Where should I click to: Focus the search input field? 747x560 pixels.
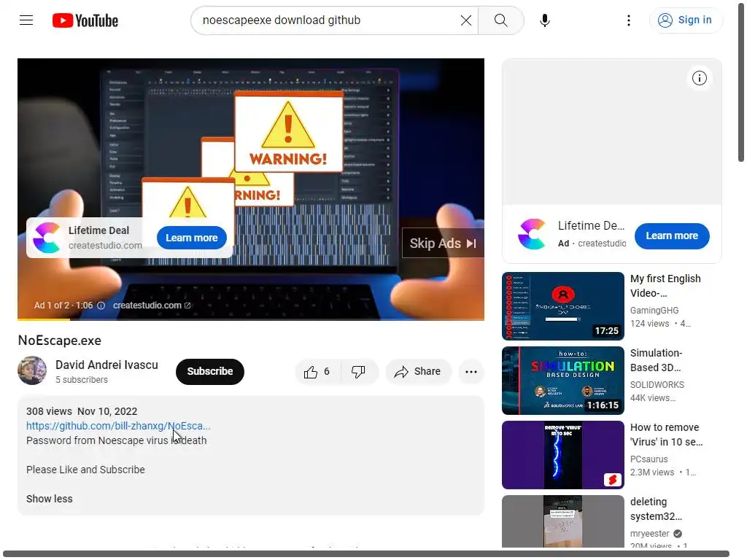coord(328,20)
